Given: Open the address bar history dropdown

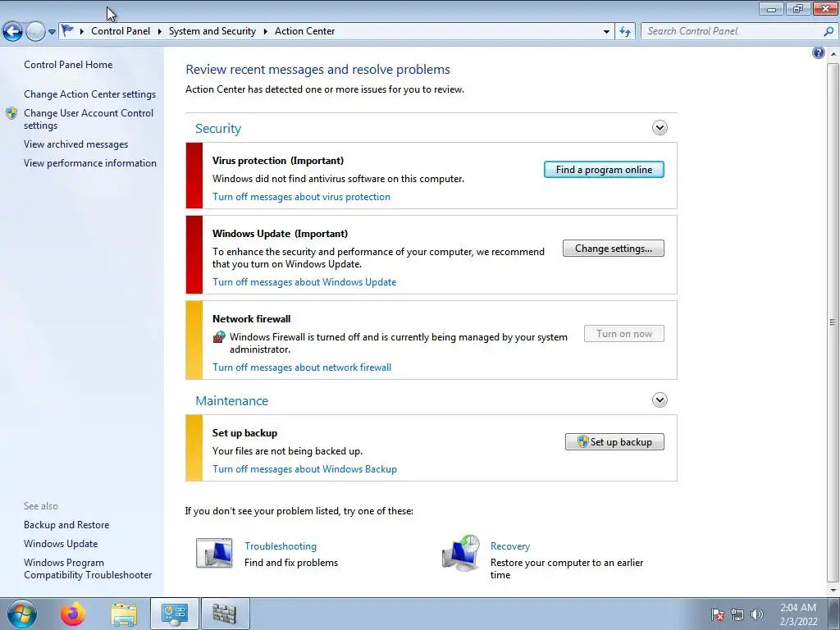Looking at the screenshot, I should click(606, 32).
